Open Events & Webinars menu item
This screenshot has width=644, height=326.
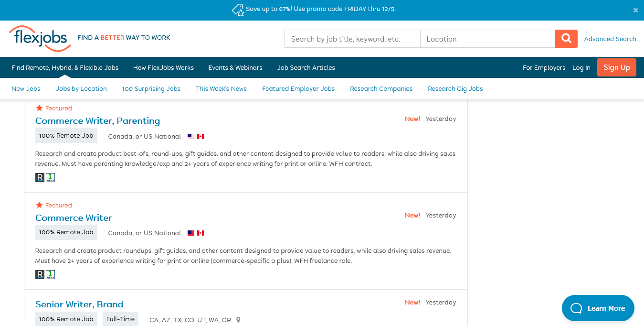click(235, 67)
